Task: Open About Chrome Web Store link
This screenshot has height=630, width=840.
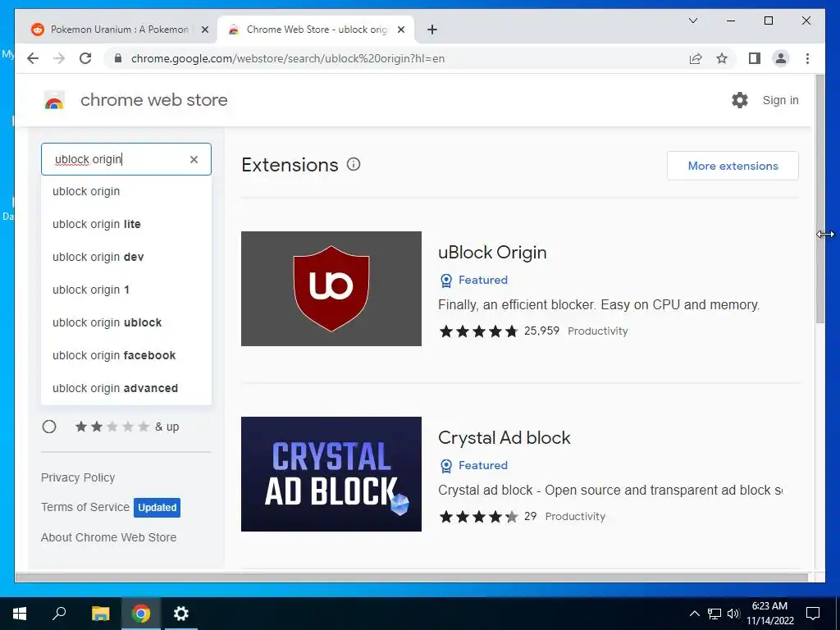Action: click(108, 537)
